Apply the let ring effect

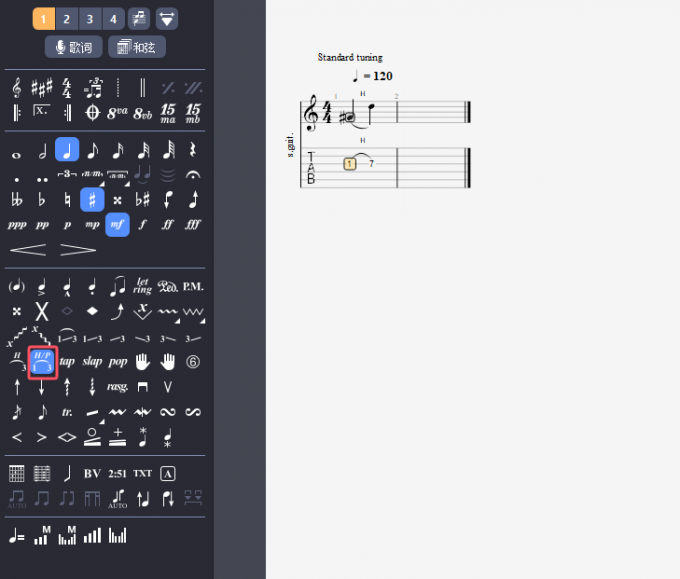pos(143,287)
